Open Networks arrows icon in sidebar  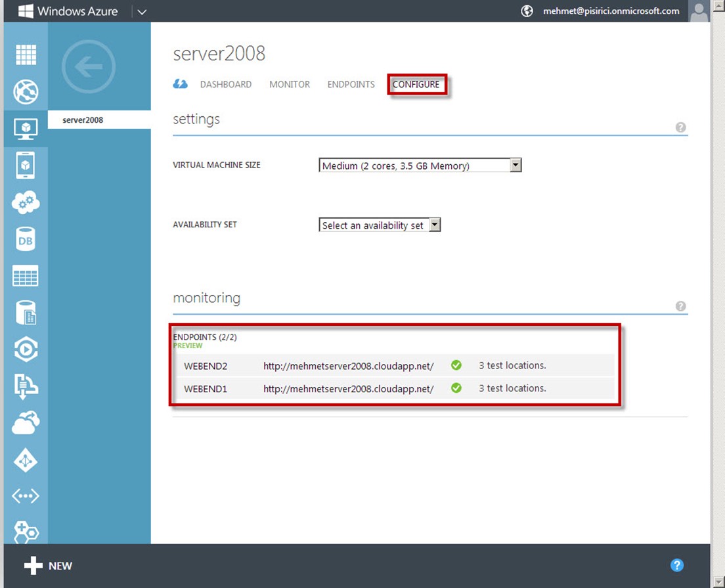26,496
